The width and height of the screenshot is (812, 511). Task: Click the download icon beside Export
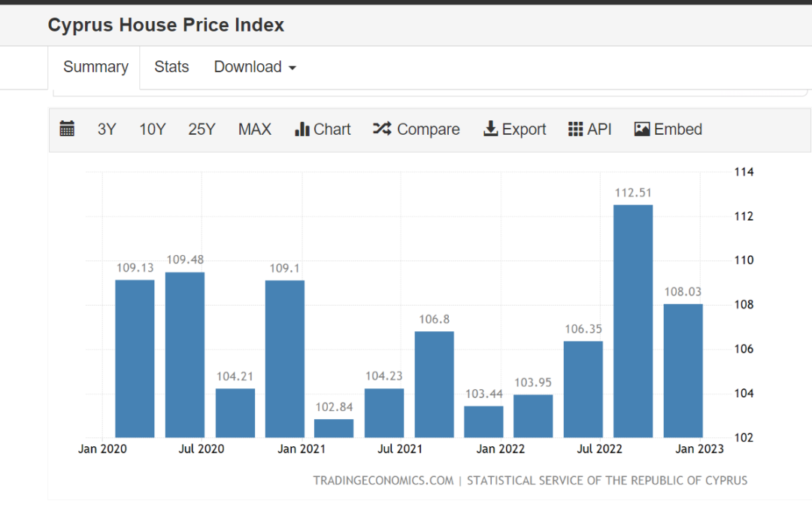[490, 129]
